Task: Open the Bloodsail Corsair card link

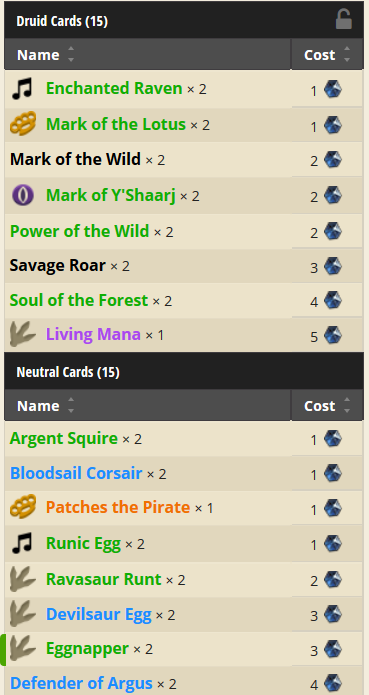Action: [x=76, y=473]
